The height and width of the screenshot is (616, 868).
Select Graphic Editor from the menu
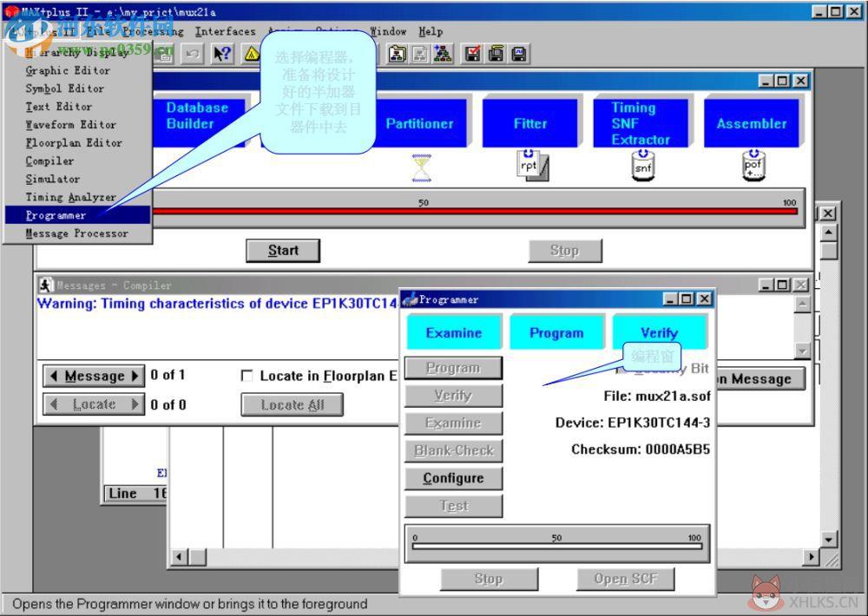[x=77, y=70]
